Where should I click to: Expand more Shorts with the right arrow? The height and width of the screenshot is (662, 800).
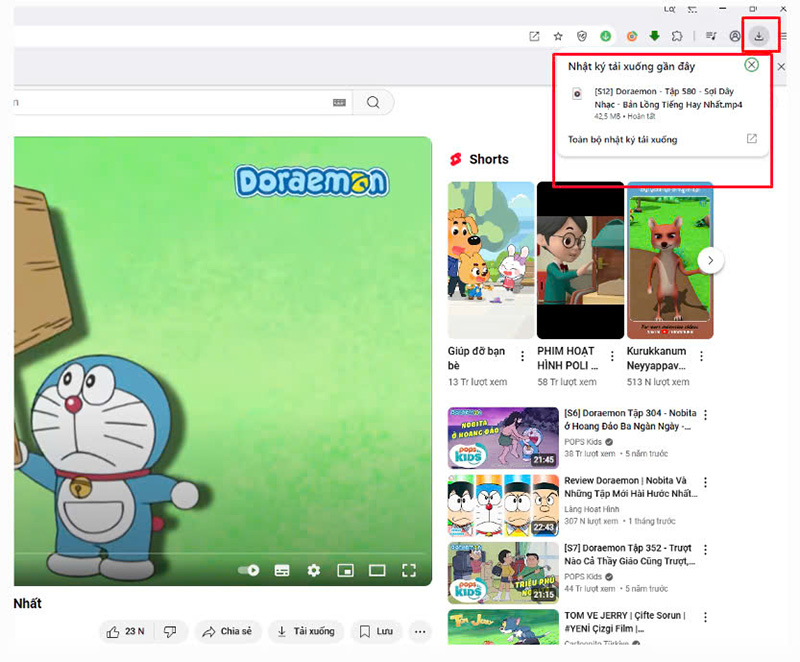click(710, 259)
